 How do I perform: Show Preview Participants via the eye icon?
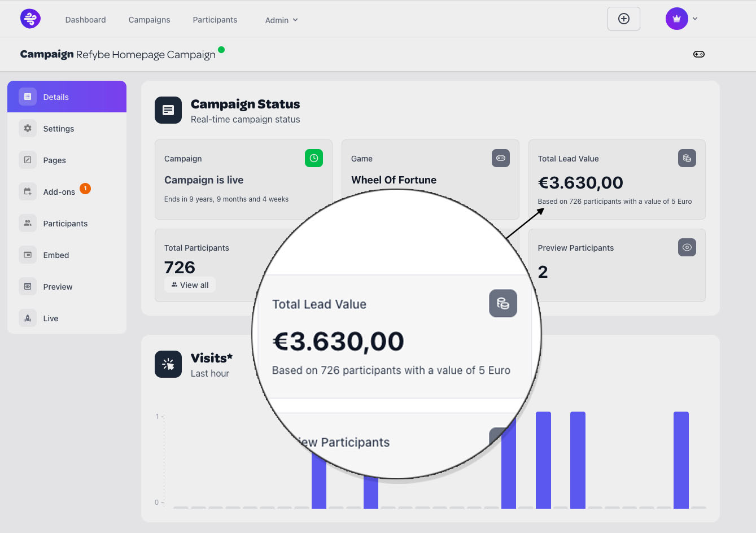687,247
